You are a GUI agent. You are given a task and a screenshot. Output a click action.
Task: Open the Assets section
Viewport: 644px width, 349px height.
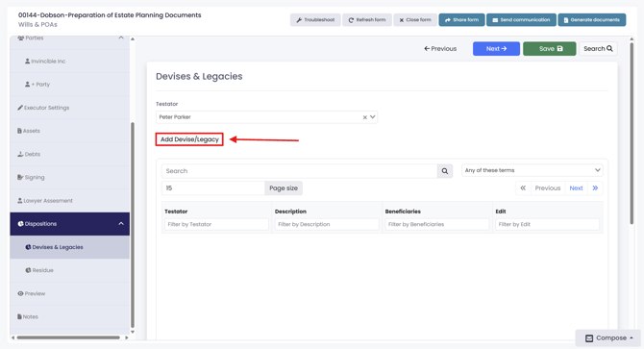coord(70,131)
